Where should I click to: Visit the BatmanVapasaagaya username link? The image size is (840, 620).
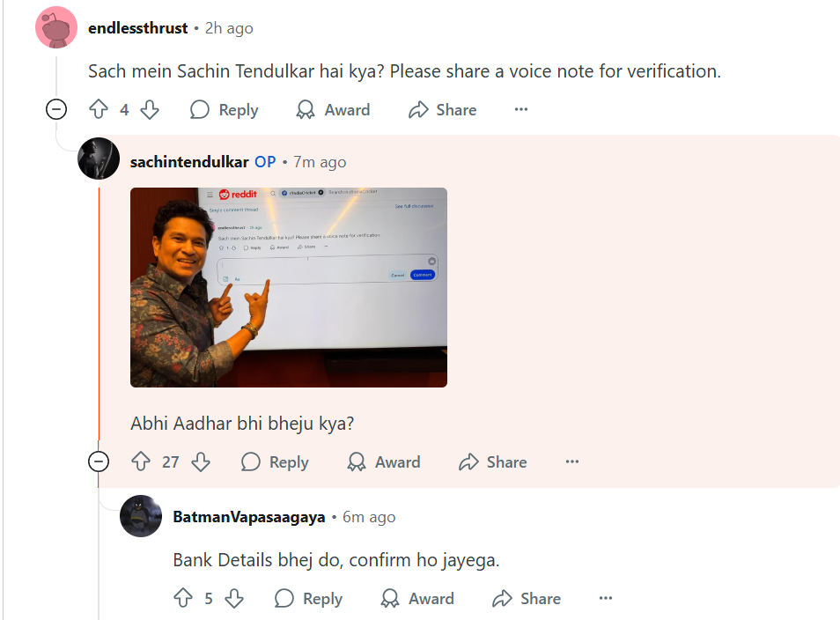(249, 517)
